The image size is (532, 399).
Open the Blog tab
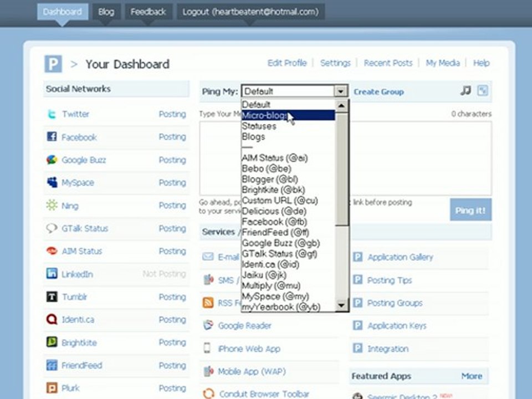pyautogui.click(x=106, y=12)
